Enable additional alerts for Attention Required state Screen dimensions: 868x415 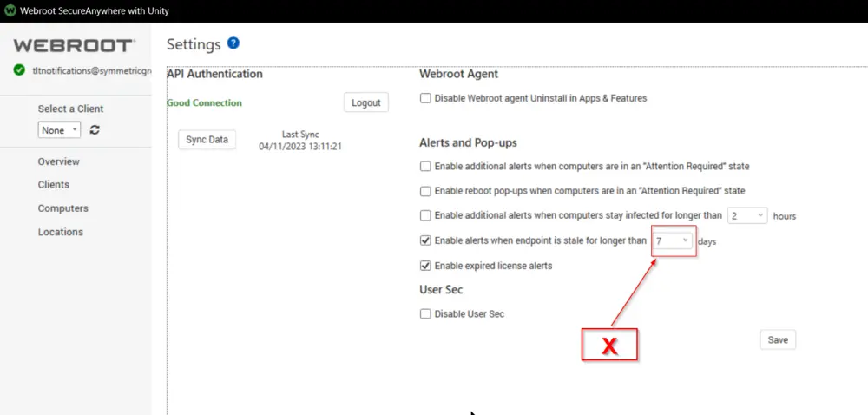(425, 166)
